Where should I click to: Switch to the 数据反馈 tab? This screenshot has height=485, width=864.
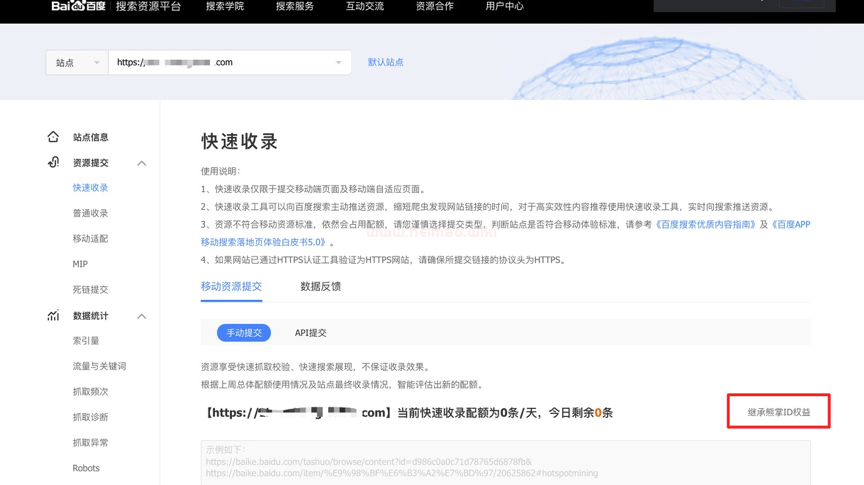tap(320, 287)
